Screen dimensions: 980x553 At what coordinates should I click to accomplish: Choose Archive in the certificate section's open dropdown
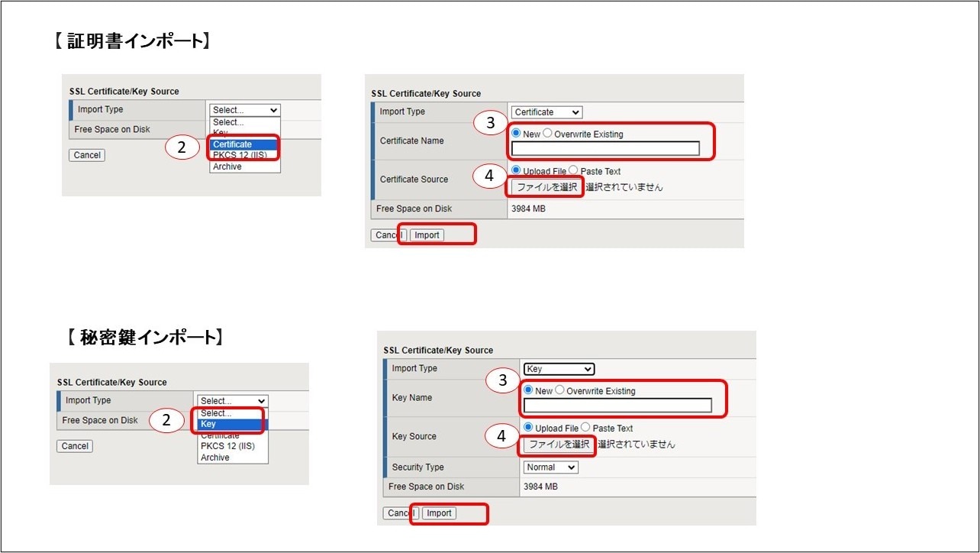[x=227, y=167]
